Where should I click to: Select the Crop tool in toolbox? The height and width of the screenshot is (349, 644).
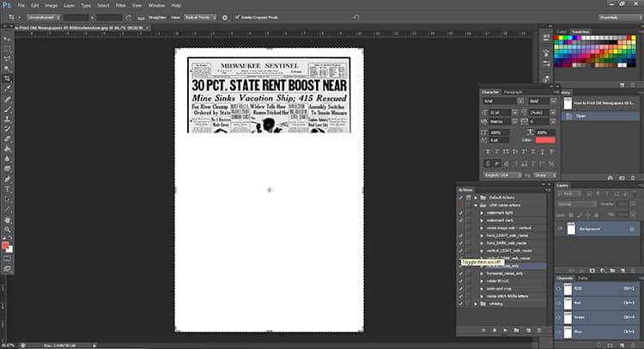(8, 78)
